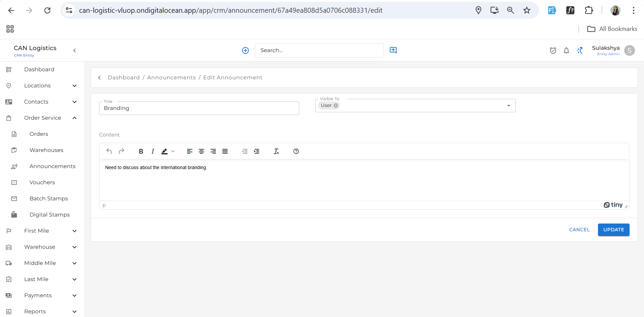Image resolution: width=644 pixels, height=317 pixels.
Task: Align text left in editor
Action: click(190, 151)
